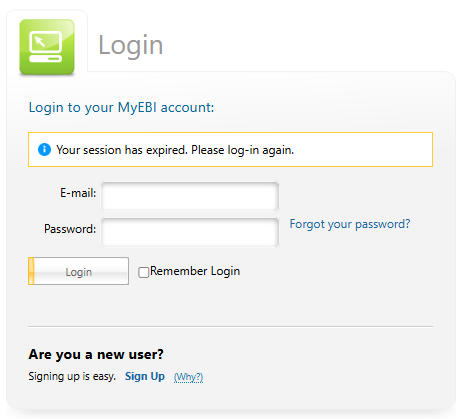Click the green computer login icon
The image size is (469, 419).
pos(47,47)
